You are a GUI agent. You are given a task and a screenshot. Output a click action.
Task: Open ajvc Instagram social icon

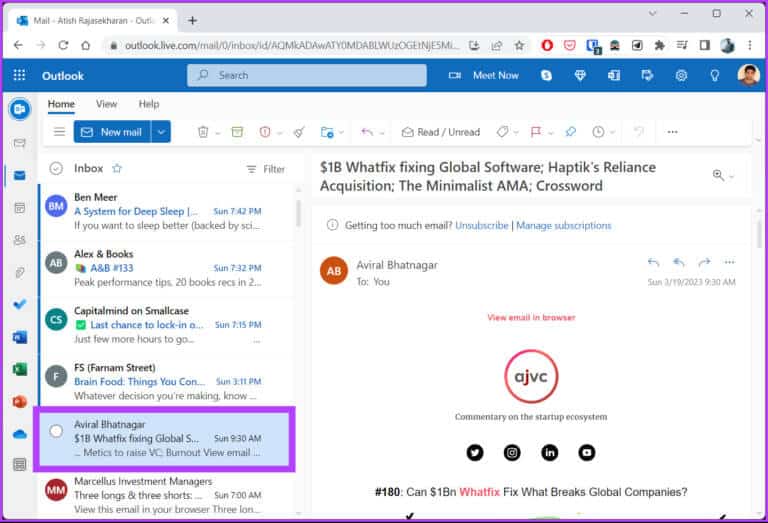pyautogui.click(x=512, y=452)
